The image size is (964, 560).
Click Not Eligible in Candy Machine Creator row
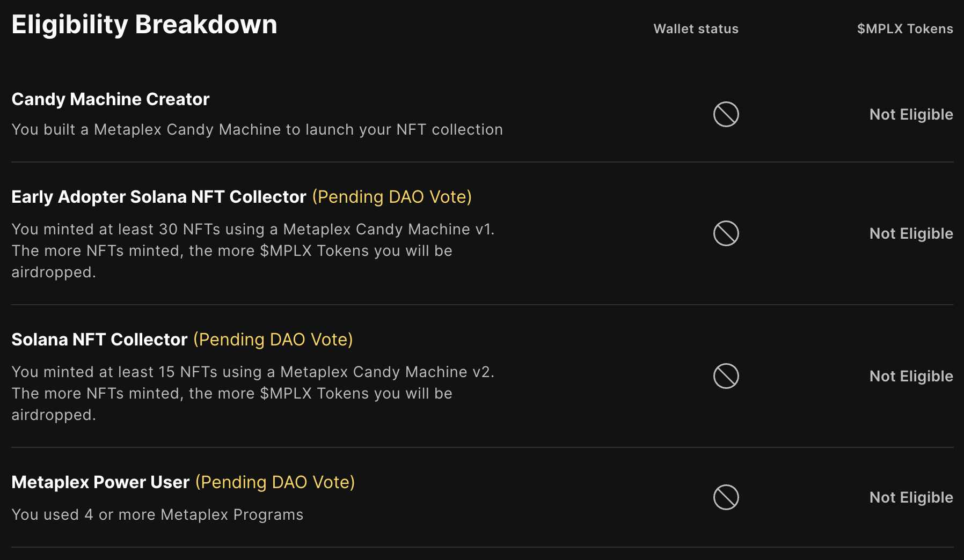pos(911,114)
